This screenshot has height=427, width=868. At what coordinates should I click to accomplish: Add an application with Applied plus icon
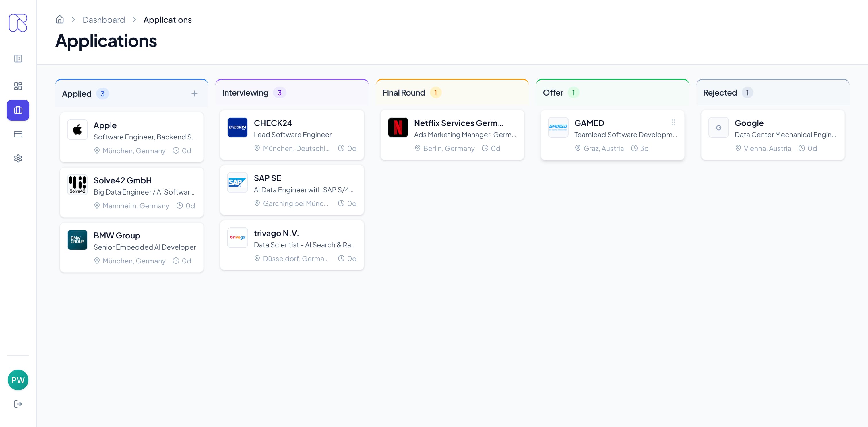(x=194, y=94)
